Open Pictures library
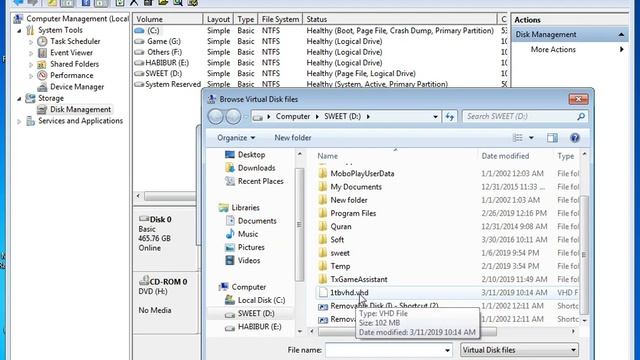The width and height of the screenshot is (640, 360). 251,247
